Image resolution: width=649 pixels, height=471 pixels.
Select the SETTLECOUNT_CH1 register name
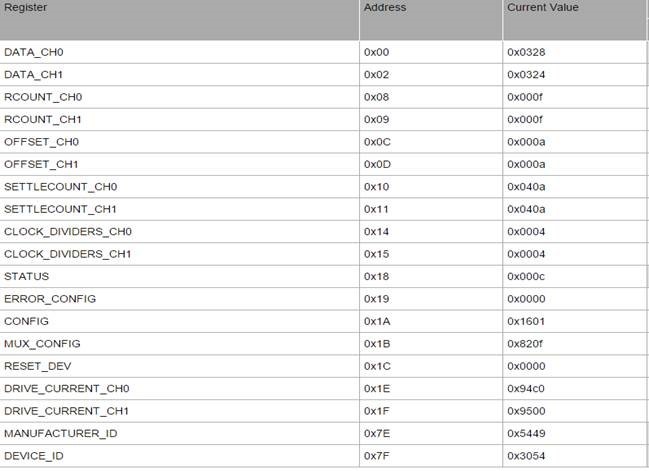click(60, 209)
